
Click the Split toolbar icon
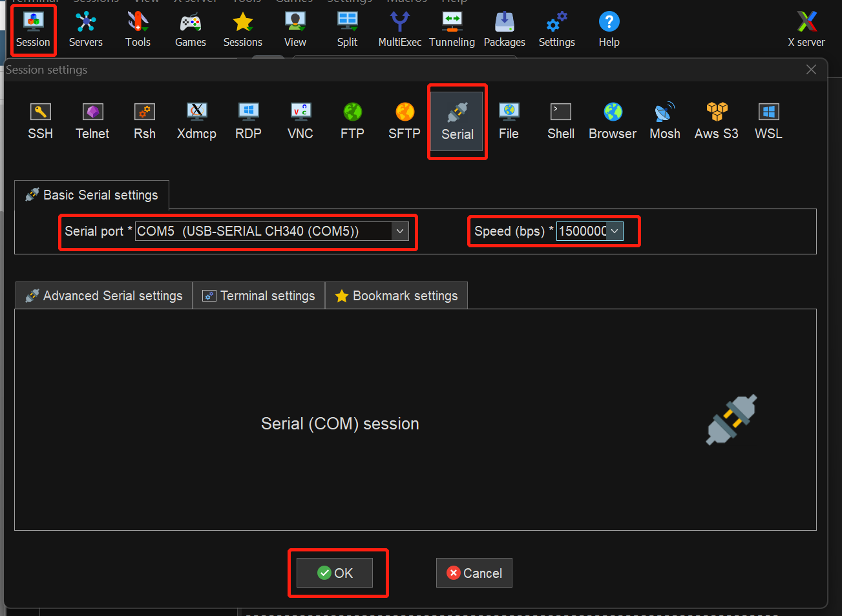(348, 30)
